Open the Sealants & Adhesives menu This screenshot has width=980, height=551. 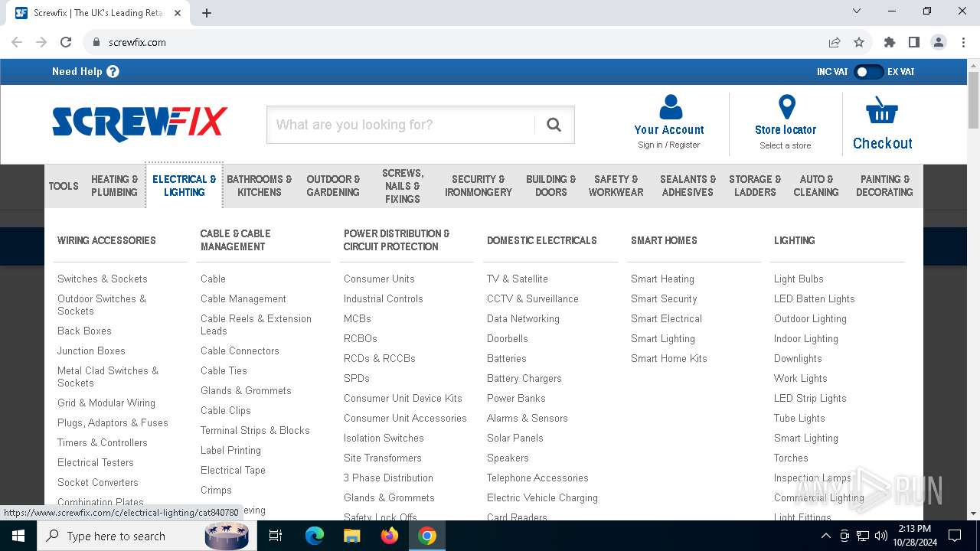(x=688, y=186)
